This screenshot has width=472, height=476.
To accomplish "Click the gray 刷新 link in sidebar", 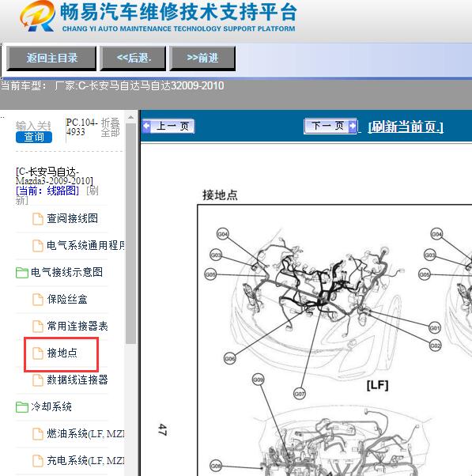I will (93, 191).
